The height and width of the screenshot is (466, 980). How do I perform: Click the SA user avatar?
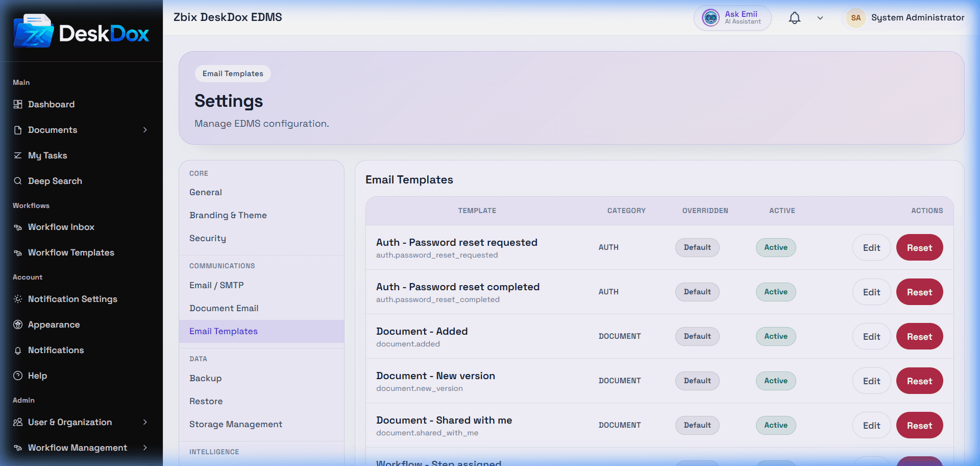coord(856,18)
